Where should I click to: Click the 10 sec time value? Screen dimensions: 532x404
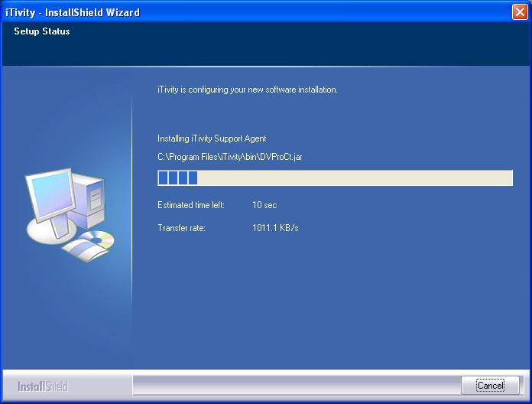[x=264, y=205]
